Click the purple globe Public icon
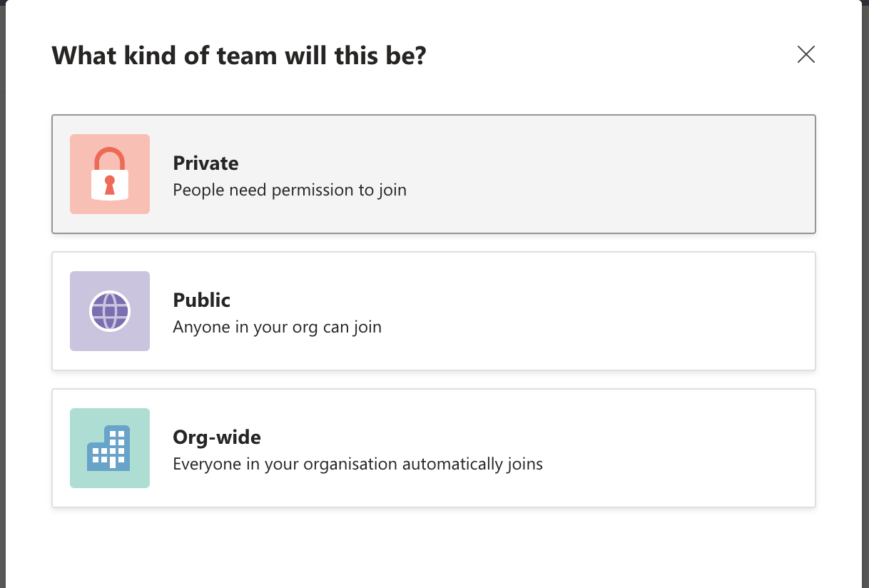The width and height of the screenshot is (869, 588). [x=110, y=311]
